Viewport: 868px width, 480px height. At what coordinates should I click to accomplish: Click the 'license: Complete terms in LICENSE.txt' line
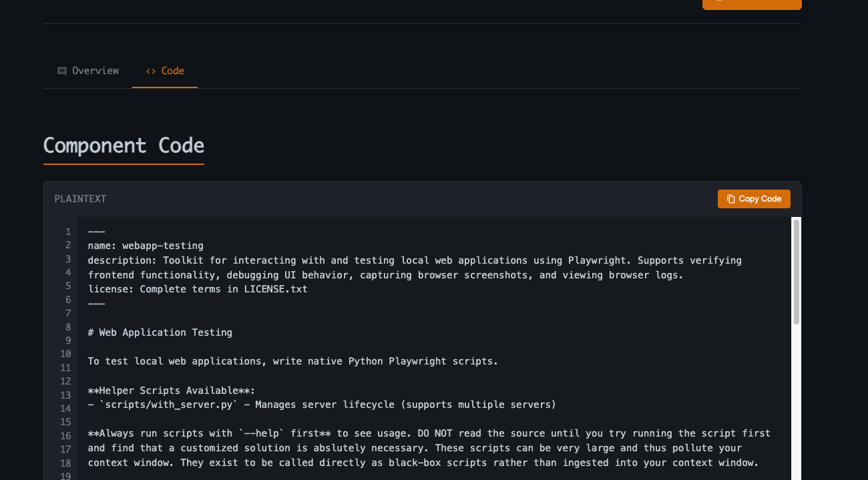point(198,289)
